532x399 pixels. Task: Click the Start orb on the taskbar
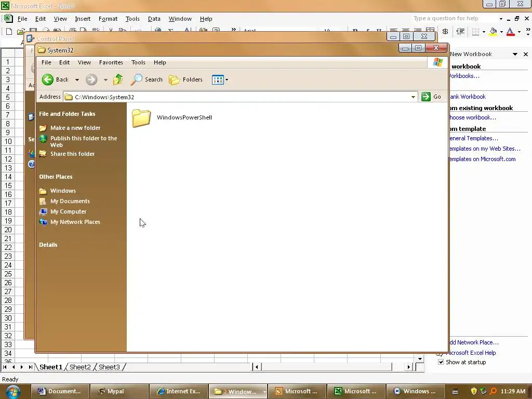(12, 392)
